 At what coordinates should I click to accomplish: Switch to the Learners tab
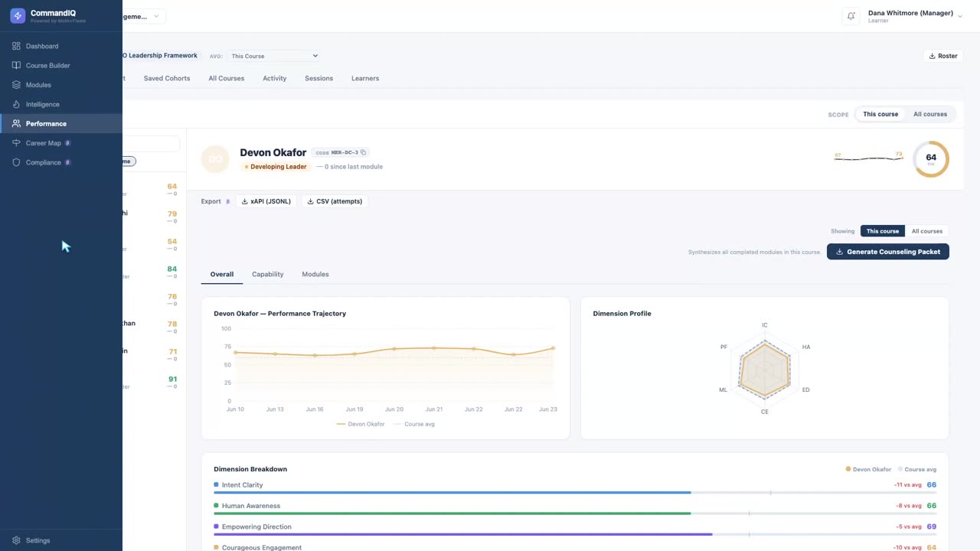click(x=365, y=78)
